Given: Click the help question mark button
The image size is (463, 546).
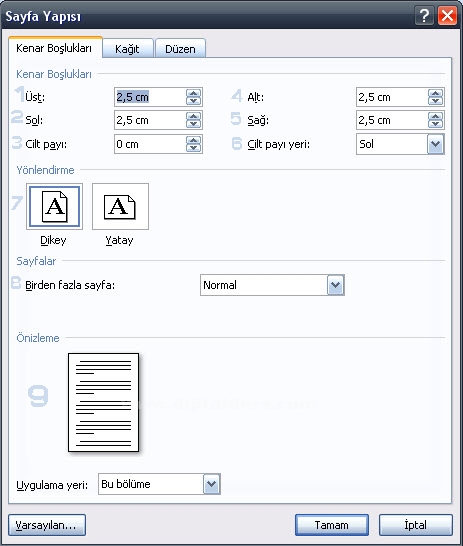Looking at the screenshot, I should pyautogui.click(x=424, y=16).
